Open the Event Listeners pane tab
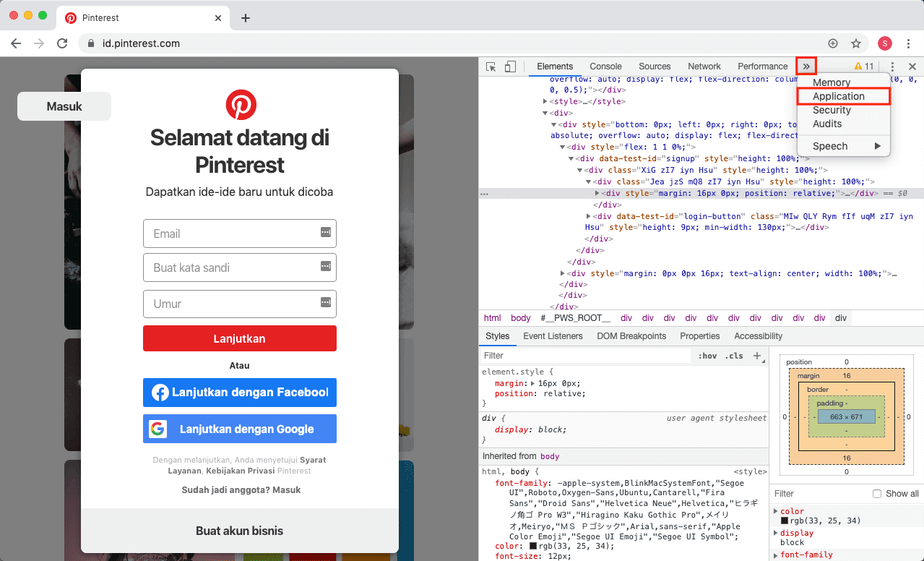Viewport: 924px width, 561px height. [x=553, y=336]
